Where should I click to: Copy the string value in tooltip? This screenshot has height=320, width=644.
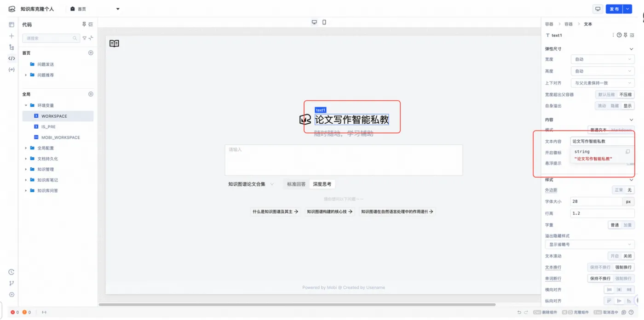[628, 151]
